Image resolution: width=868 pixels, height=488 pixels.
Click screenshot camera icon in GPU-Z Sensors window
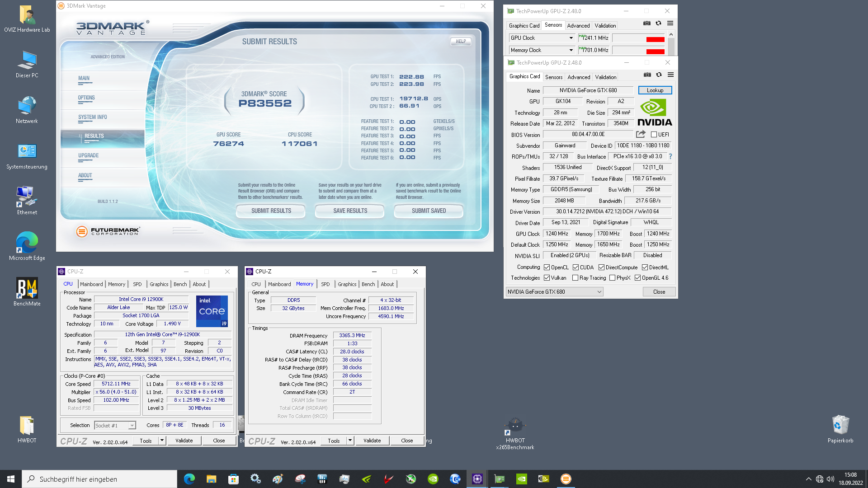tap(647, 23)
